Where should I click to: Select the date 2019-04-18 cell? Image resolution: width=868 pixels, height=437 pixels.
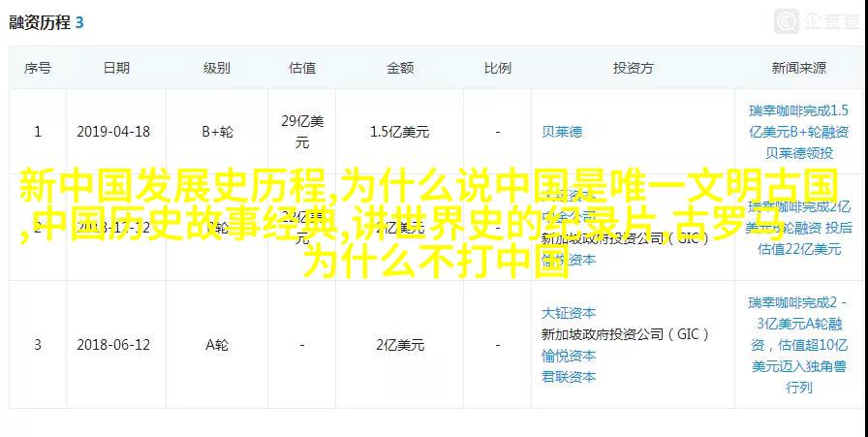(113, 132)
